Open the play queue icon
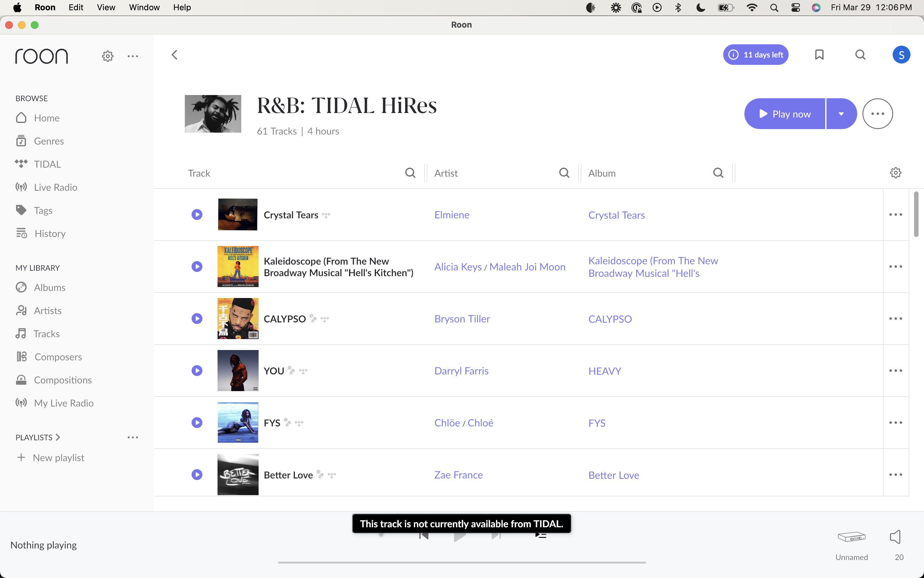 (x=541, y=536)
